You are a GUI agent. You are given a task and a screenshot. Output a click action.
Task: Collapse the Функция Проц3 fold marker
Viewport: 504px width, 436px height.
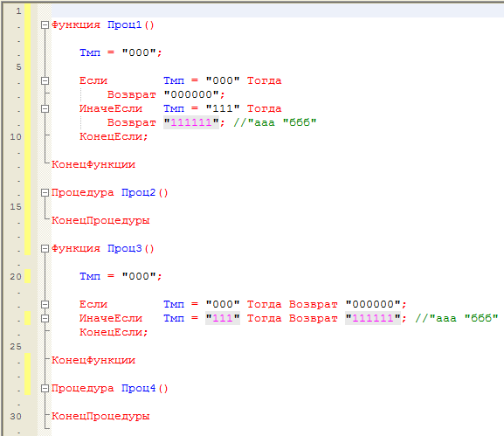[x=45, y=248]
